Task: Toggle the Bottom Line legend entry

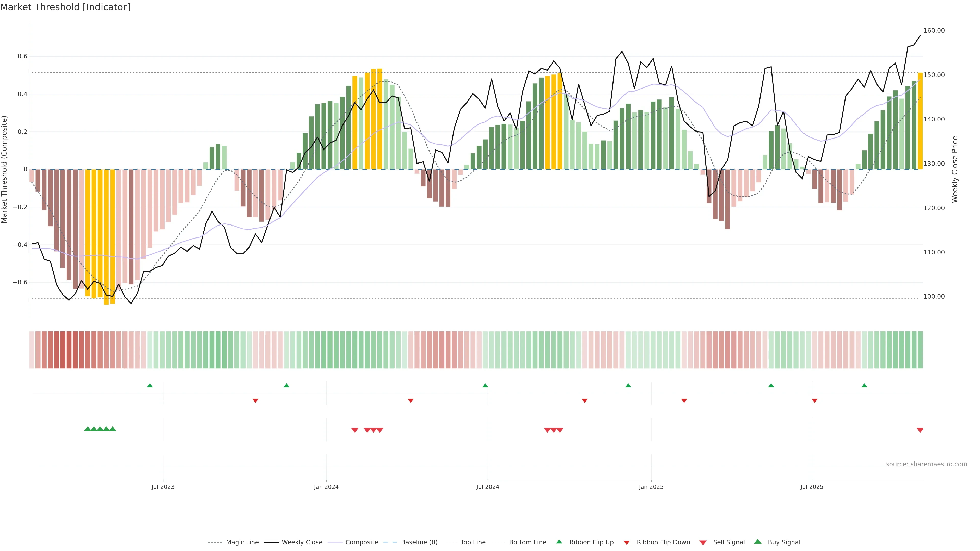Action: (527, 542)
